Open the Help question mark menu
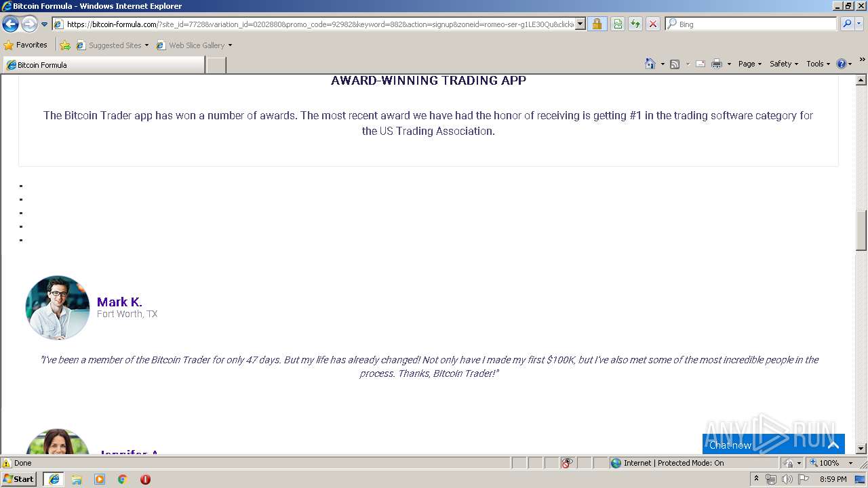868x488 pixels. (x=844, y=64)
